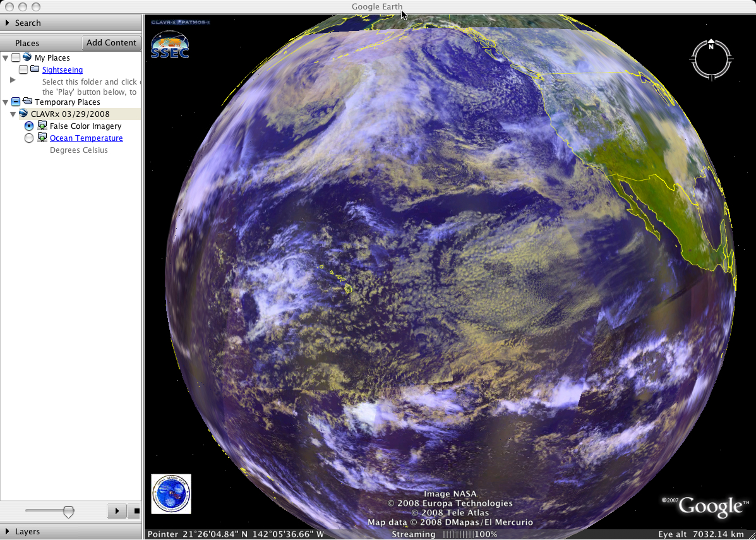The height and width of the screenshot is (540, 756).
Task: Start the Places tour Play button
Action: tap(117, 510)
